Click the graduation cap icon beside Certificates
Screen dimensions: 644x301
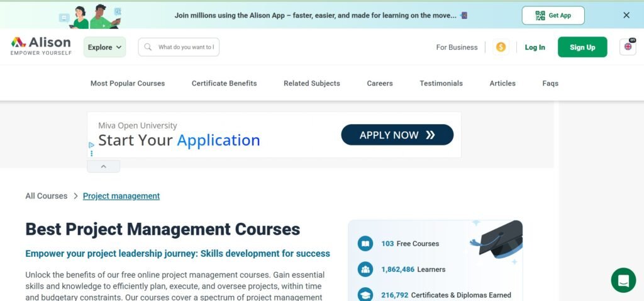point(365,295)
